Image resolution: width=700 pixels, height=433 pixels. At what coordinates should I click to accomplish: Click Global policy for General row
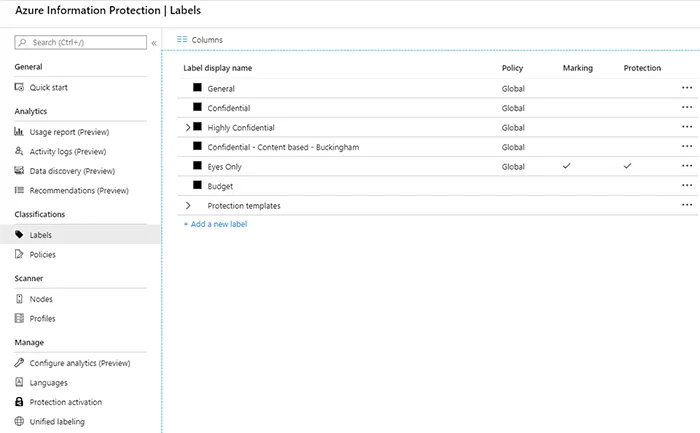coord(513,89)
